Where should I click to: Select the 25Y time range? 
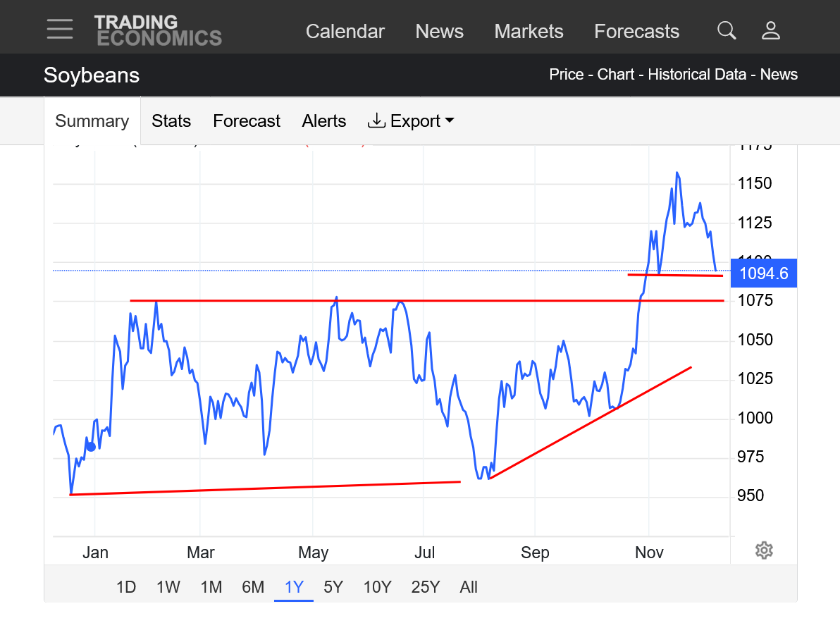click(425, 587)
